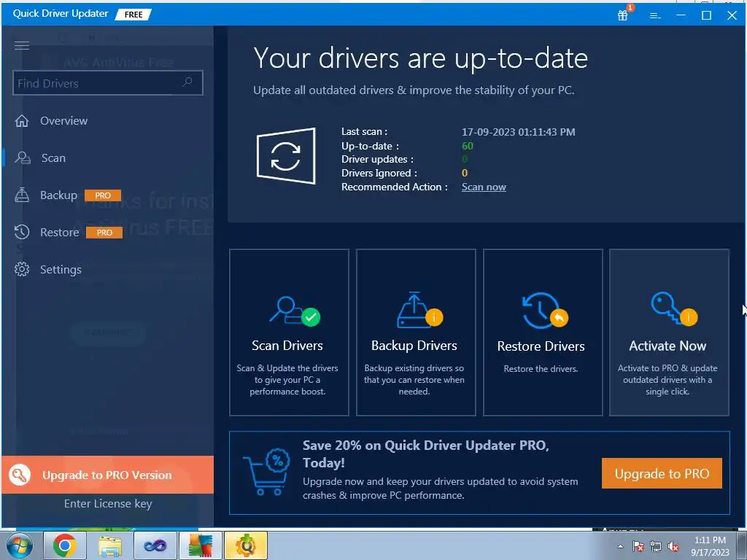The image size is (747, 560).
Task: Click the 'Your drivers are up-to-date' heading
Action: pyautogui.click(x=421, y=58)
